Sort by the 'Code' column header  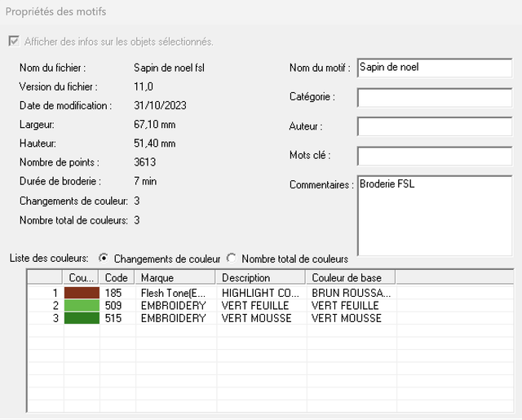tap(117, 278)
